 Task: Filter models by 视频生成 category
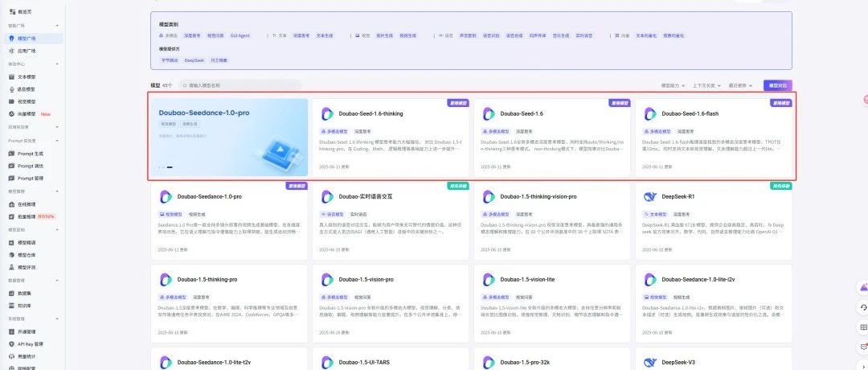tap(407, 35)
